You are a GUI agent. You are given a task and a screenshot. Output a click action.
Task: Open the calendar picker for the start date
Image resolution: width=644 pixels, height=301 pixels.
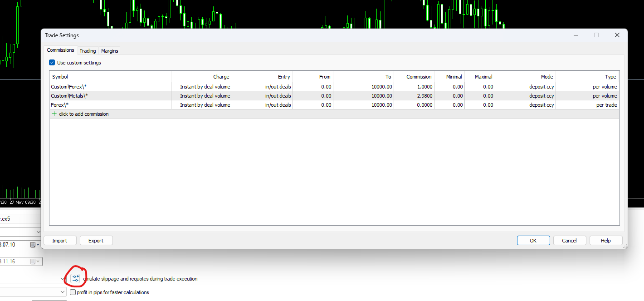pyautogui.click(x=35, y=245)
